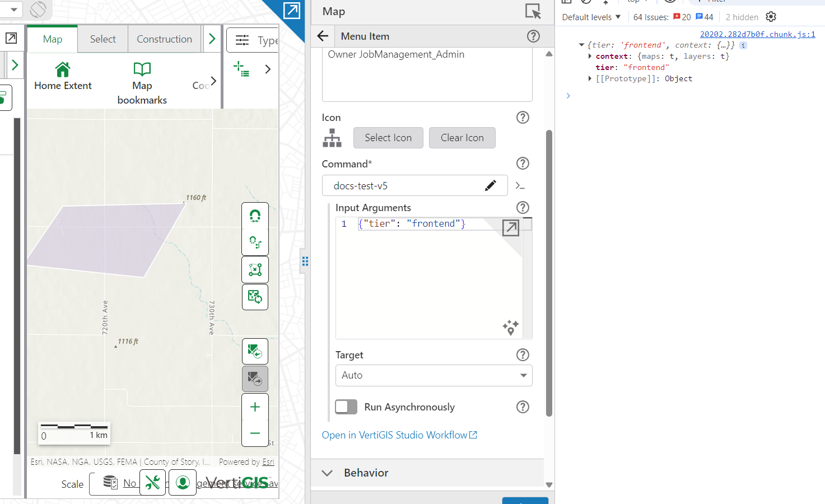Click the panel scrollbar up arrow
The image size is (825, 504).
pyautogui.click(x=549, y=54)
